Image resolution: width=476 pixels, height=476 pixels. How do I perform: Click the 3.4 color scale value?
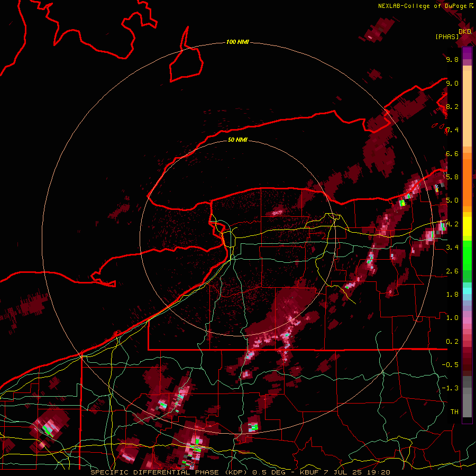click(452, 247)
